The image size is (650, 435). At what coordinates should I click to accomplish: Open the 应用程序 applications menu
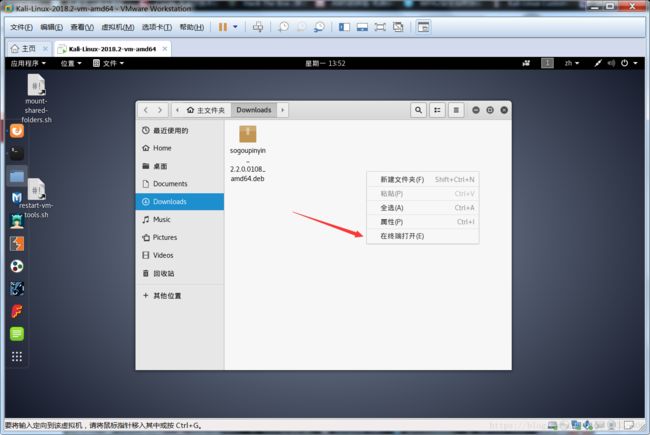(28, 63)
